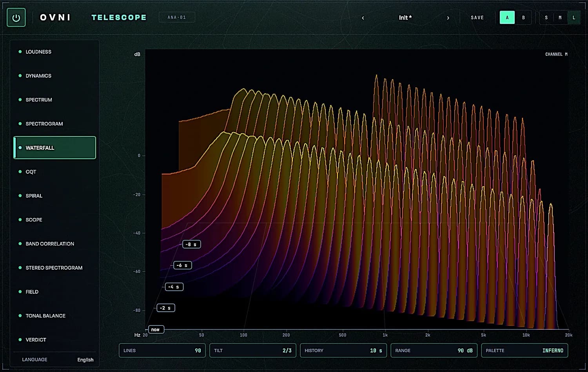Open the Scope view
The width and height of the screenshot is (588, 372).
click(x=54, y=220)
